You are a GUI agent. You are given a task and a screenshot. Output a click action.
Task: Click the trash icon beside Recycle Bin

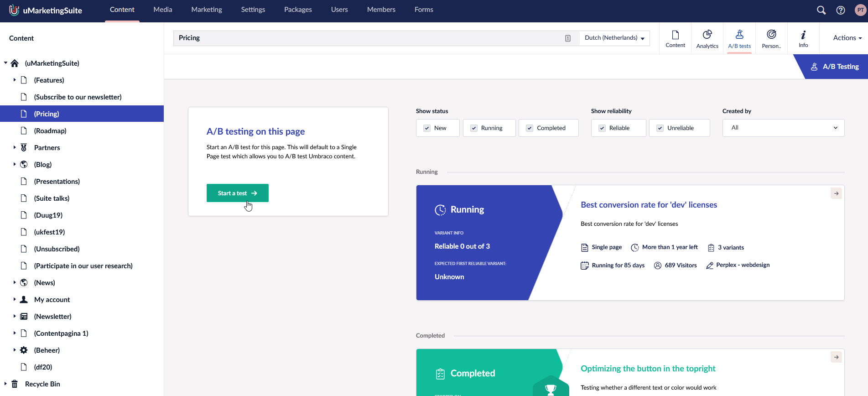(15, 384)
